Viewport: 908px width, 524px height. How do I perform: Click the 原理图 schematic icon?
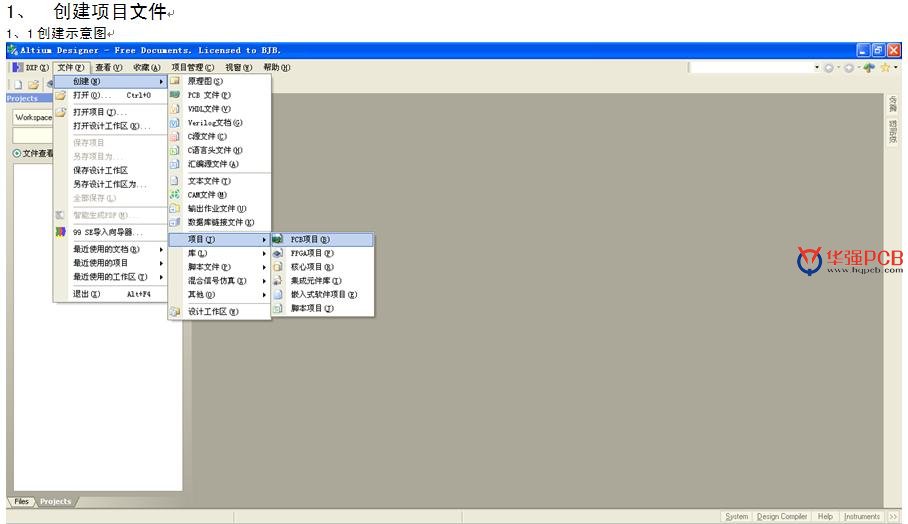175,81
